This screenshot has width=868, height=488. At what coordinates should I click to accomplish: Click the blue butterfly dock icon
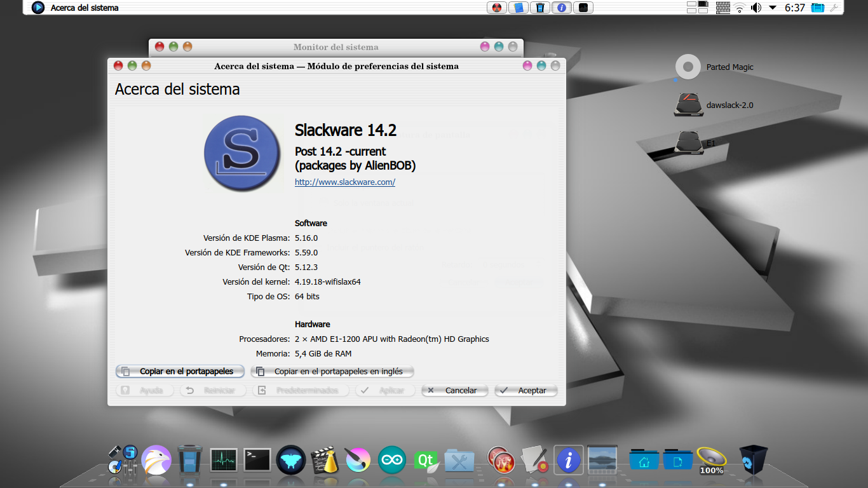click(x=291, y=460)
